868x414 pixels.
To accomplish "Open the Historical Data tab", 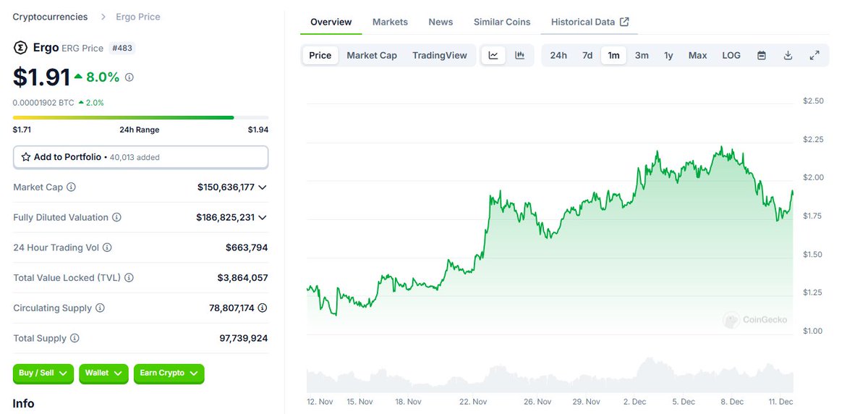I will point(590,22).
